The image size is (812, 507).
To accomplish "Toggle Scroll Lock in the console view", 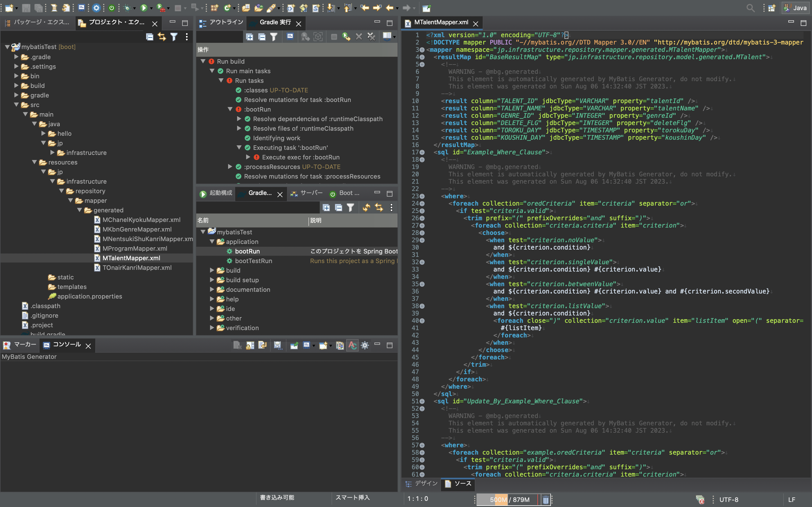I will click(x=250, y=345).
